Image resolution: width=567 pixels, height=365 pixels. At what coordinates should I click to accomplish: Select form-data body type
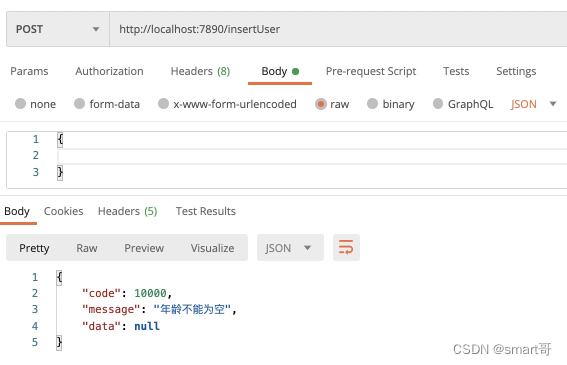[x=79, y=104]
